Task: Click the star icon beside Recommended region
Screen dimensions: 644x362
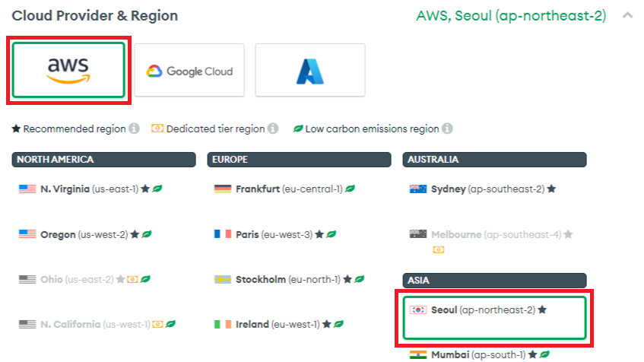Action: point(16,129)
